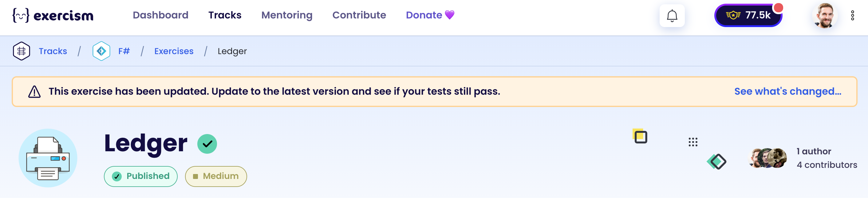Click See what's changed link
Screen dimensions: 868x198
click(788, 91)
